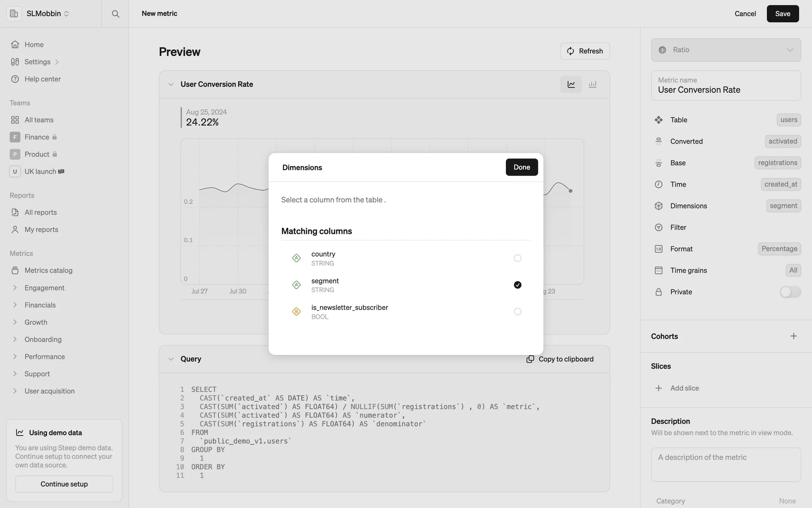Select the country column radio button
Viewport: 812px width, 508px height.
pyautogui.click(x=517, y=258)
